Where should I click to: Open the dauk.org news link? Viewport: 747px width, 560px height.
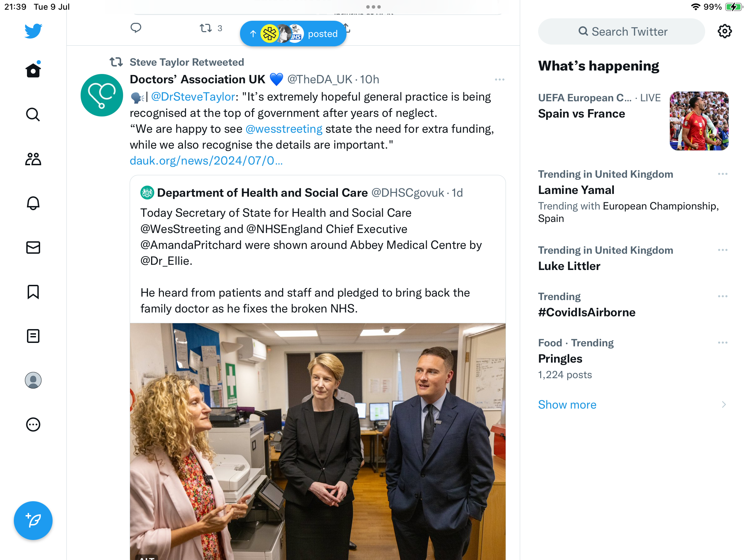coord(206,161)
